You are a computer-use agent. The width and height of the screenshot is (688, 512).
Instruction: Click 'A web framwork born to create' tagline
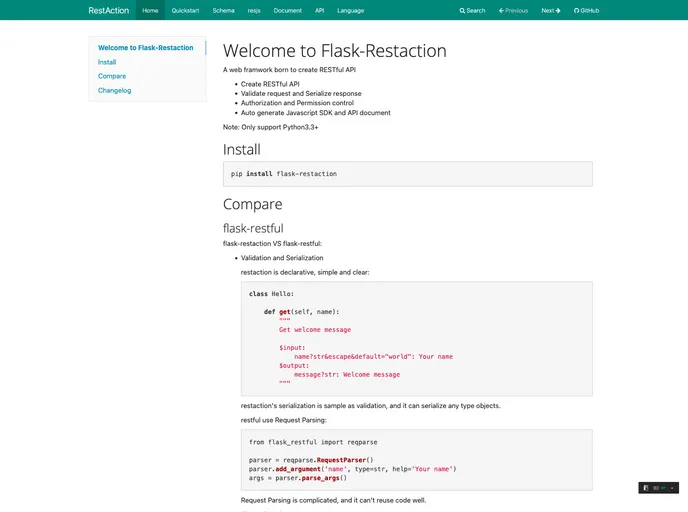pos(290,70)
